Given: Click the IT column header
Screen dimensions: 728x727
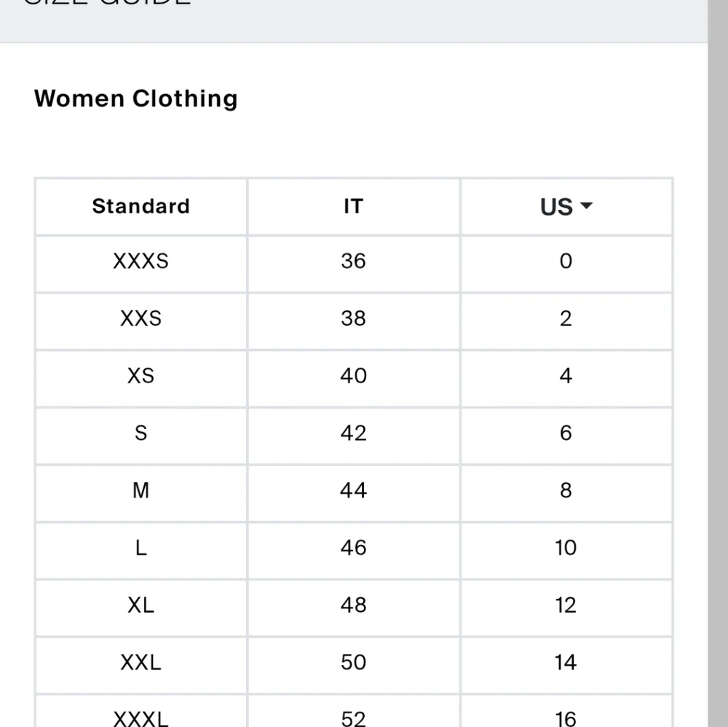Looking at the screenshot, I should [353, 206].
